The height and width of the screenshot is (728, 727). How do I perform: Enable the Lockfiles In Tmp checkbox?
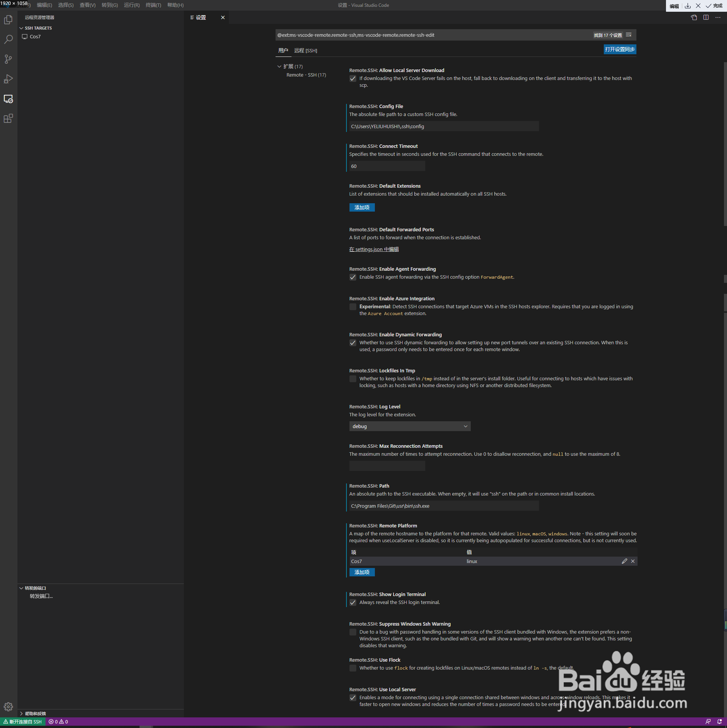tap(353, 378)
